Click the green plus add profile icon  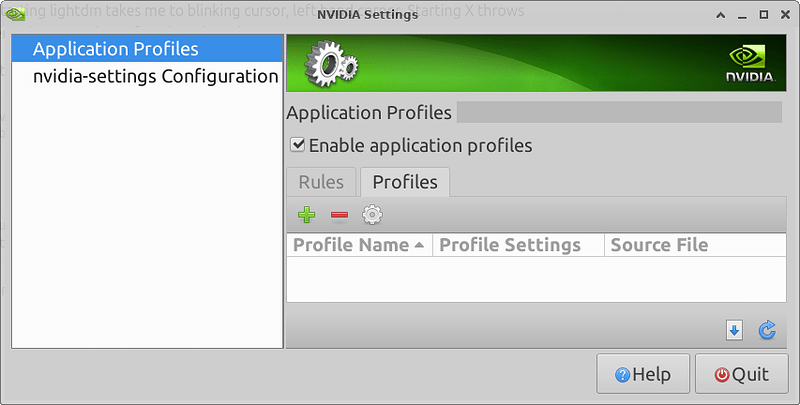[x=307, y=215]
